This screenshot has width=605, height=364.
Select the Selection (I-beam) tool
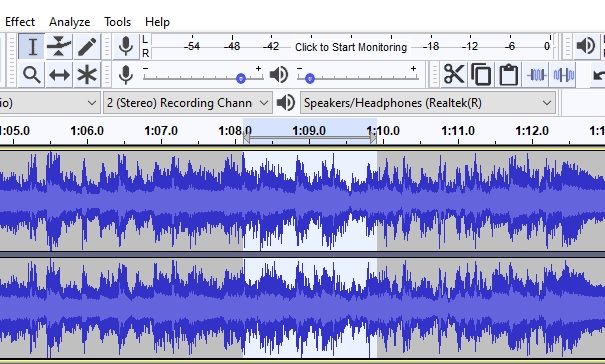(32, 47)
